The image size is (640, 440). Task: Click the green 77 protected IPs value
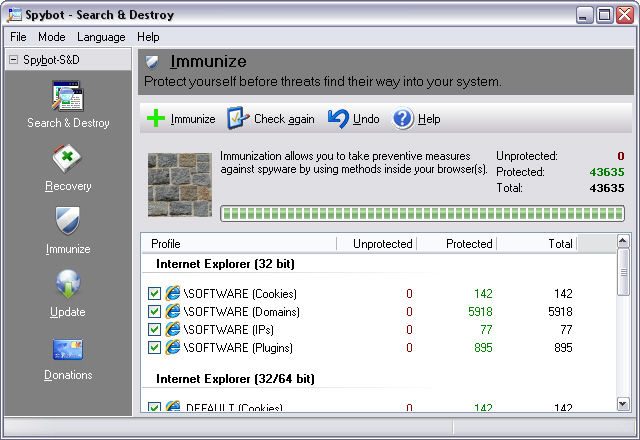[x=486, y=329]
